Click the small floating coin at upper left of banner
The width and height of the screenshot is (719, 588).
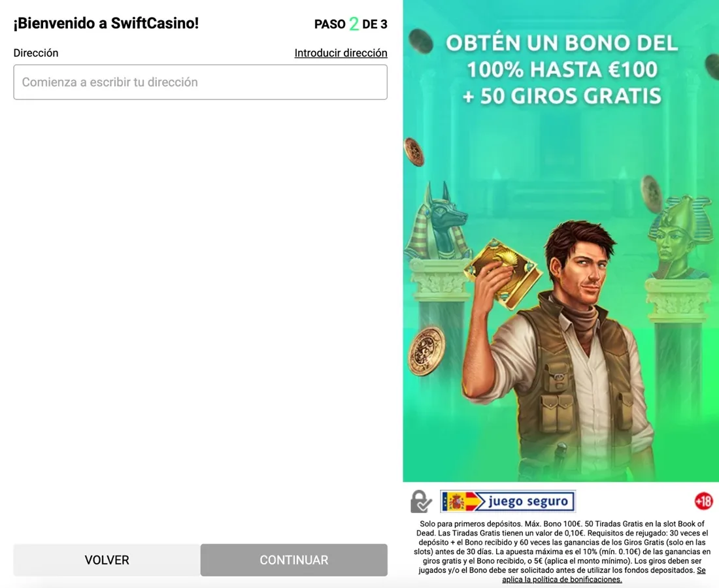coord(420,41)
